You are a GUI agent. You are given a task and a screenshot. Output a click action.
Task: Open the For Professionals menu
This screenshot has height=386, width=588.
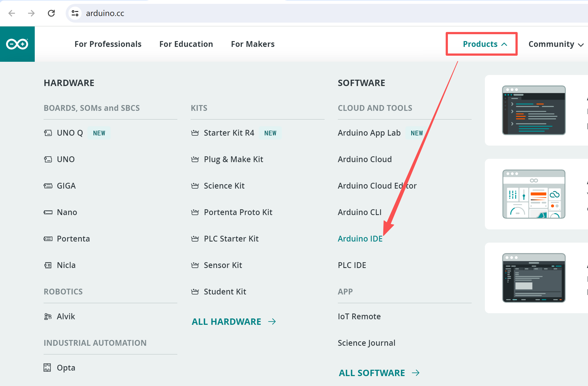108,44
